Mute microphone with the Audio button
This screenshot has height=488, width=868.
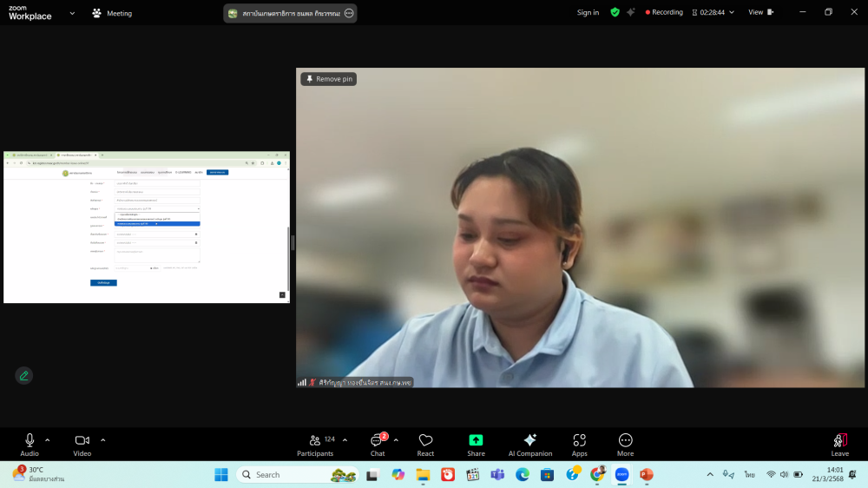click(30, 445)
